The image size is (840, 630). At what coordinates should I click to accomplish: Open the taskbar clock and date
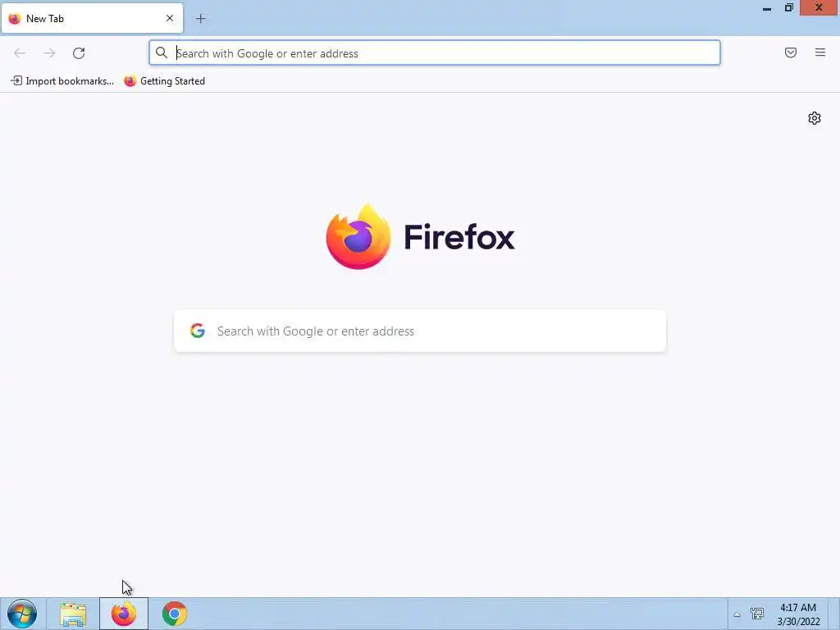coord(798,614)
